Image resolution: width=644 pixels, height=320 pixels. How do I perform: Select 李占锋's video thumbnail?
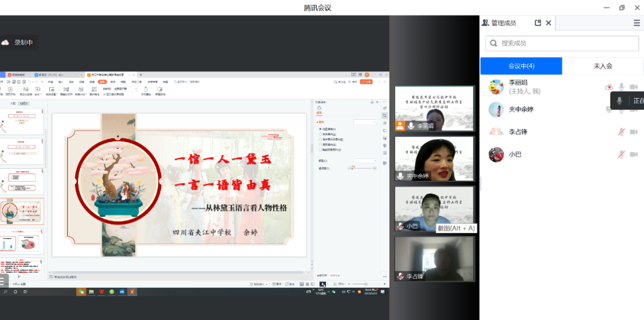[x=434, y=259]
